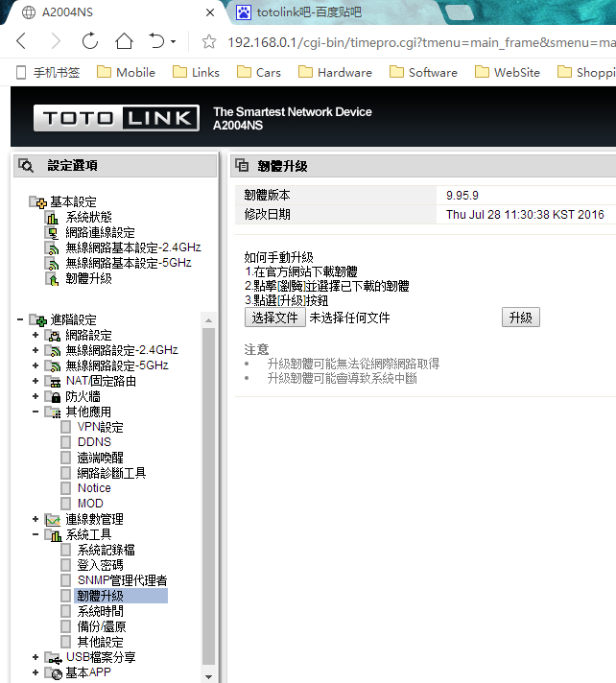Screen dimensions: 616x683
Task: Open 網路連線設定 page
Action: [x=100, y=232]
